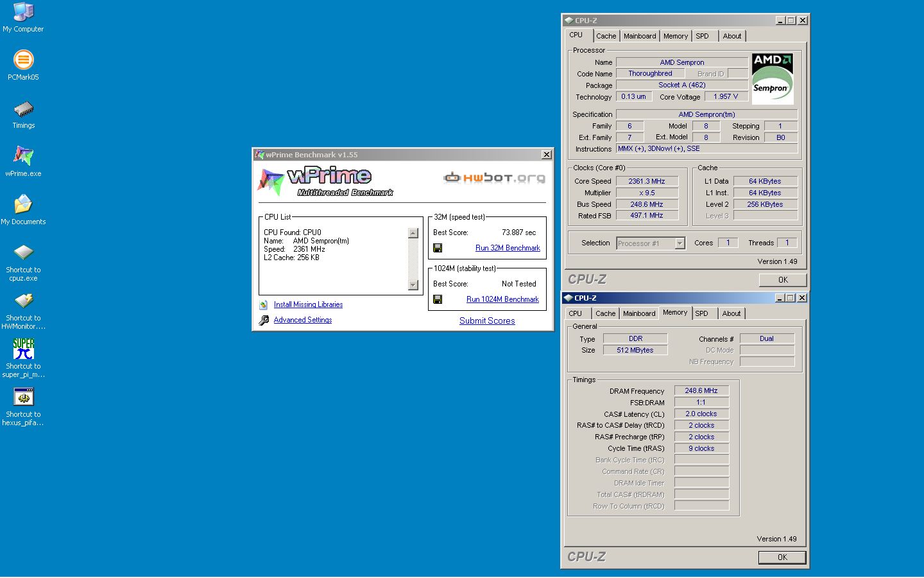Switch to Cache tab in lower CPU-Z
The image size is (924, 578).
(x=605, y=313)
